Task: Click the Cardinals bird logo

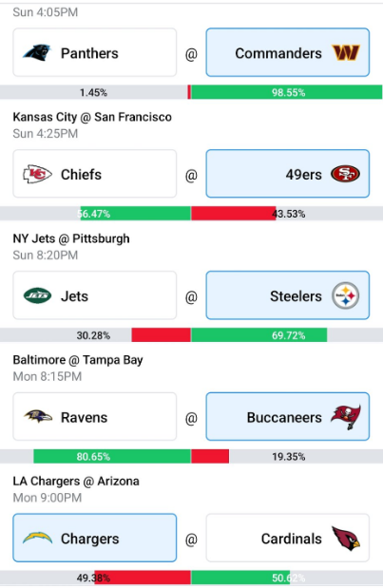Action: point(346,539)
